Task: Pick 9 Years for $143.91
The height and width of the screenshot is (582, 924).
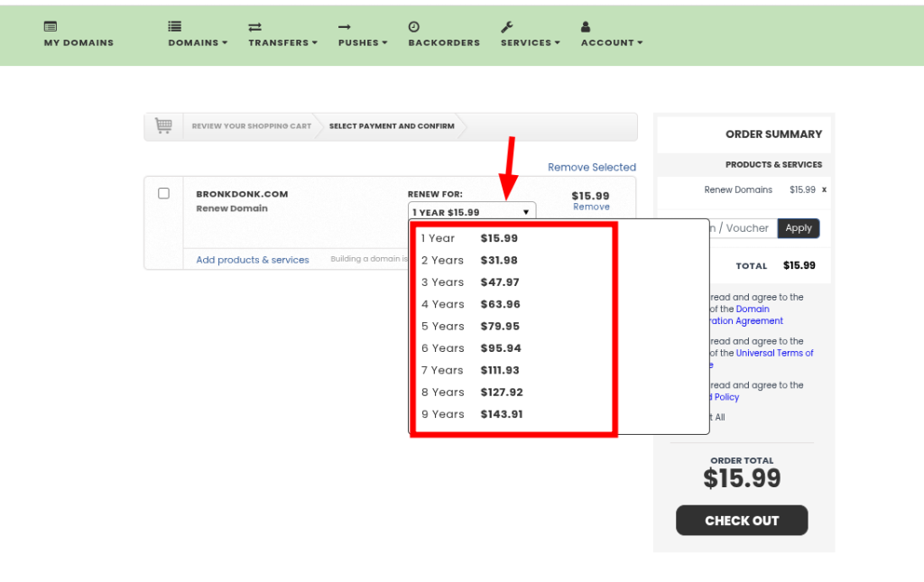Action: (469, 414)
